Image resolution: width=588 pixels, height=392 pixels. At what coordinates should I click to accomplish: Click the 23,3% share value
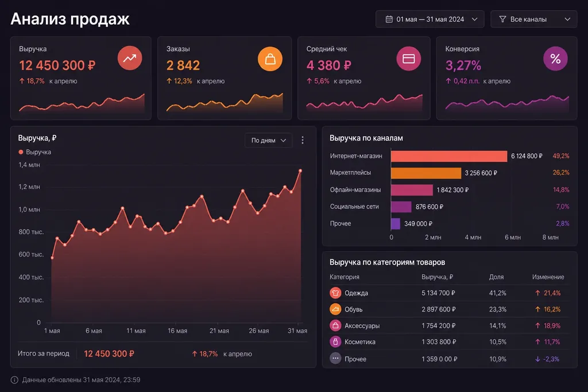(x=498, y=309)
